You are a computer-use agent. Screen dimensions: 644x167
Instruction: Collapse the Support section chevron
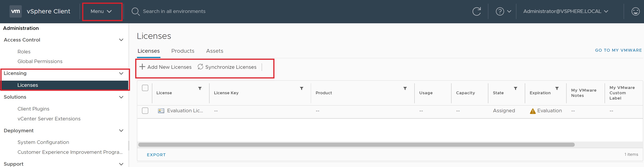pos(121,164)
